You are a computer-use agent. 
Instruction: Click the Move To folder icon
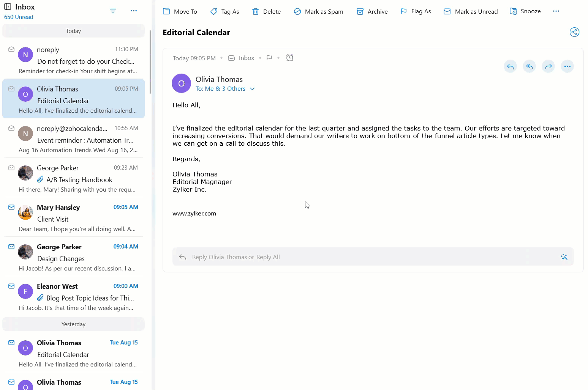coord(166,11)
